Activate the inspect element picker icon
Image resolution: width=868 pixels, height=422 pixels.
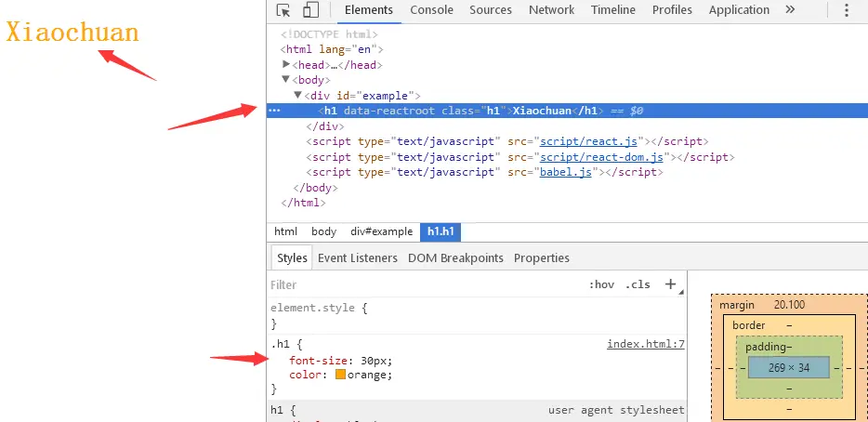point(283,10)
